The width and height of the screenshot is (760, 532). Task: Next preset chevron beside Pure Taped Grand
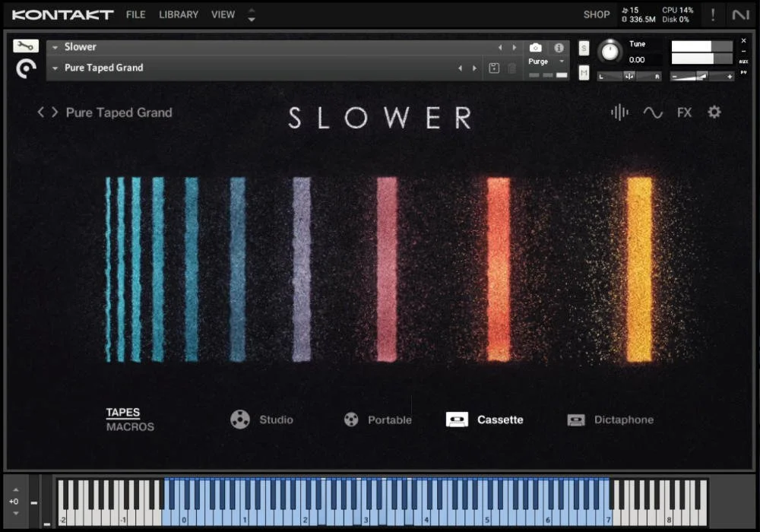55,112
